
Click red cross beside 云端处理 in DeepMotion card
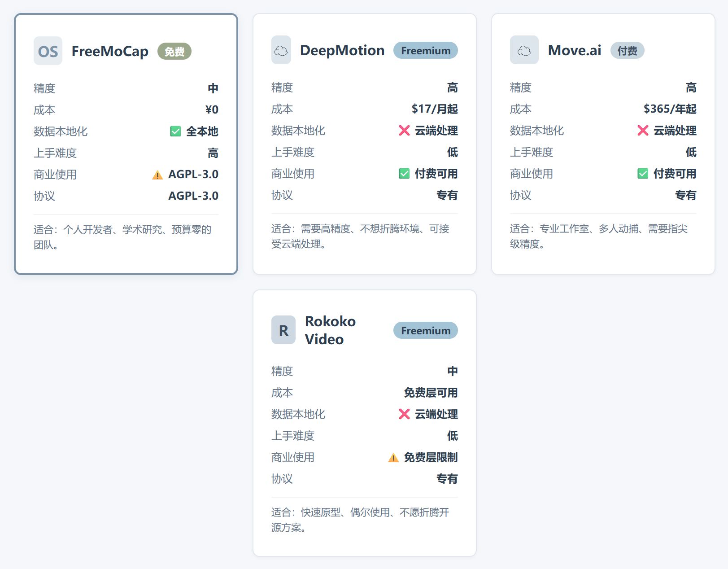(x=404, y=131)
